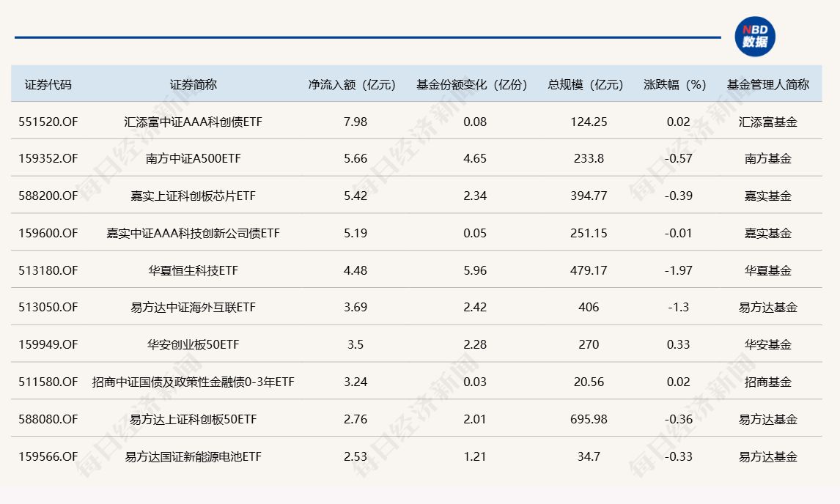The height and width of the screenshot is (504, 840).
Task: Select net inflow value 3.69
Action: (x=355, y=308)
